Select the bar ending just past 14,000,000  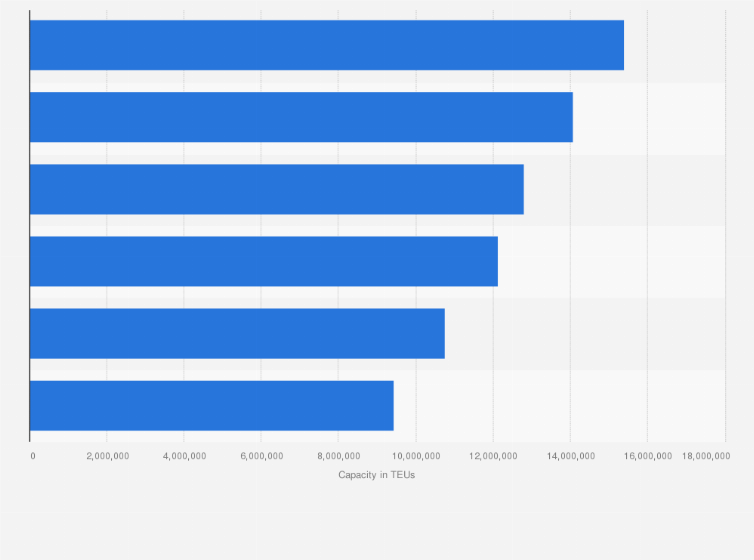302,117
